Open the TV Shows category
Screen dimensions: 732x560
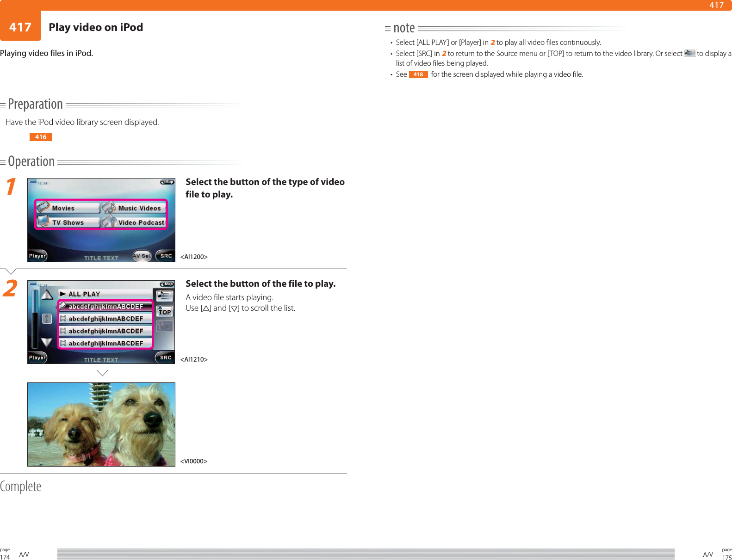coord(68,222)
